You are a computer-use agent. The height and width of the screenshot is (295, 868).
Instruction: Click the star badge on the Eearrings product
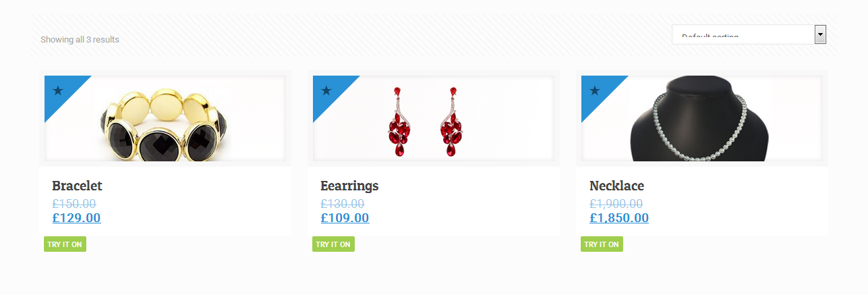point(326,90)
